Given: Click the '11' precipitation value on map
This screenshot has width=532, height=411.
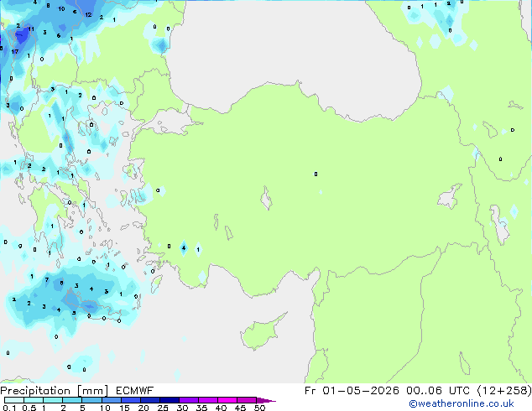Looking at the screenshot, I should click(x=31, y=29).
